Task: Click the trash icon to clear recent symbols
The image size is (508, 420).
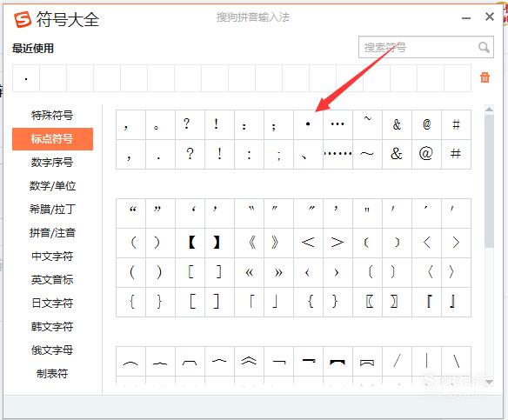Action: 485,77
